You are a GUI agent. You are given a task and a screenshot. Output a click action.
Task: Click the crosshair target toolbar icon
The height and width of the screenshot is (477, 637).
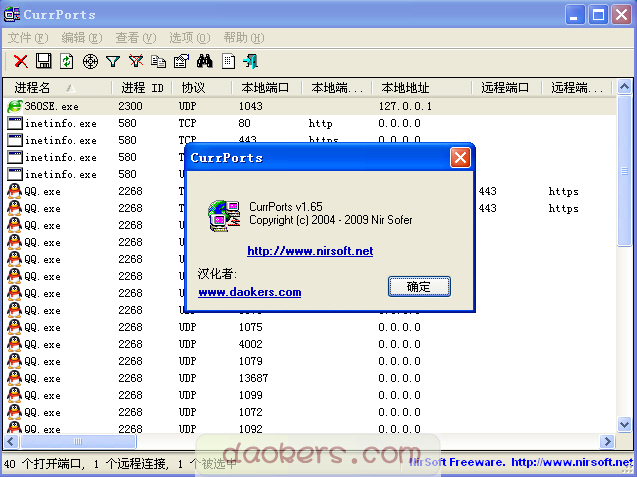(x=90, y=61)
